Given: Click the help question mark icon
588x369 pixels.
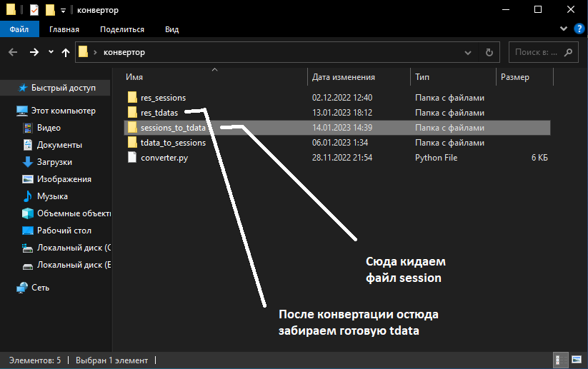Looking at the screenshot, I should (x=579, y=29).
